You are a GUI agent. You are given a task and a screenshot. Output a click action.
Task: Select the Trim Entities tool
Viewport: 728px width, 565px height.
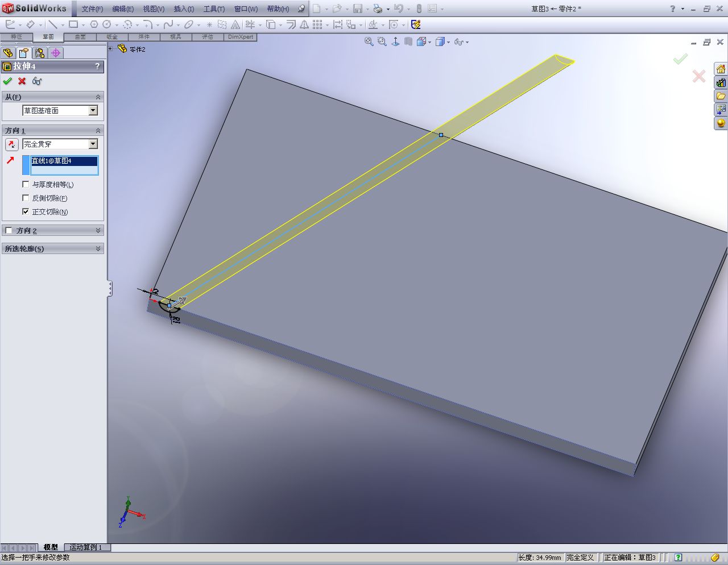click(250, 24)
